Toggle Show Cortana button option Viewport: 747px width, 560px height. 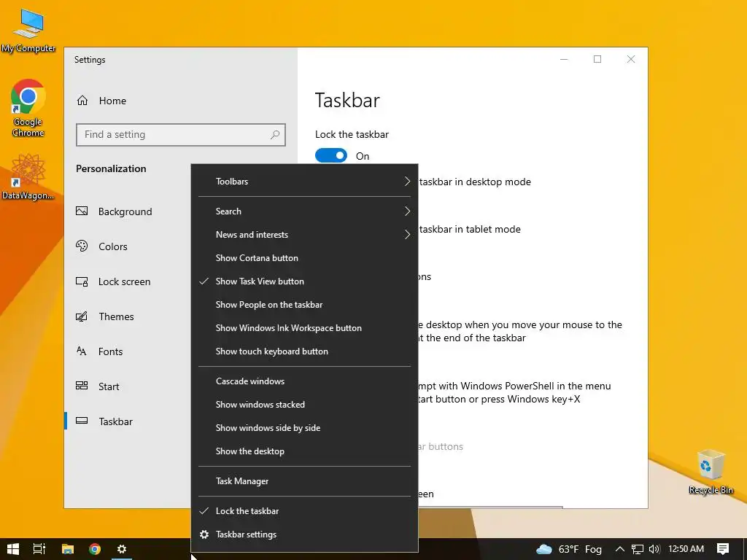(304, 257)
